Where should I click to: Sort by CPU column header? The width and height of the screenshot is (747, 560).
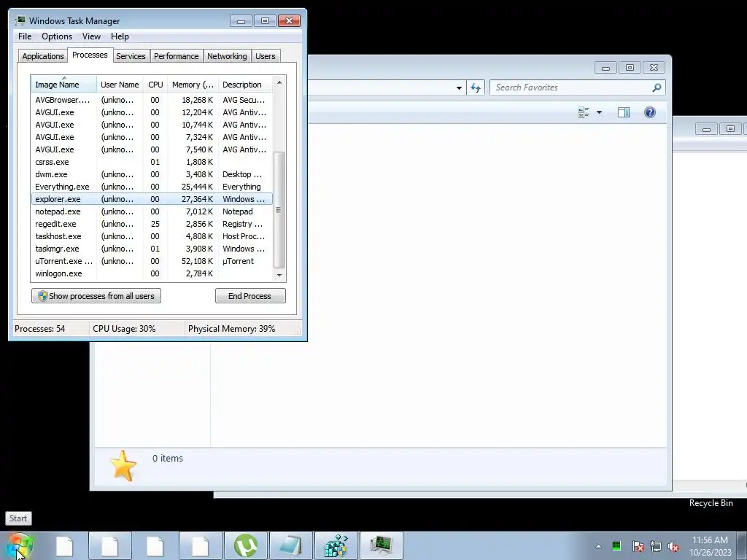click(155, 85)
